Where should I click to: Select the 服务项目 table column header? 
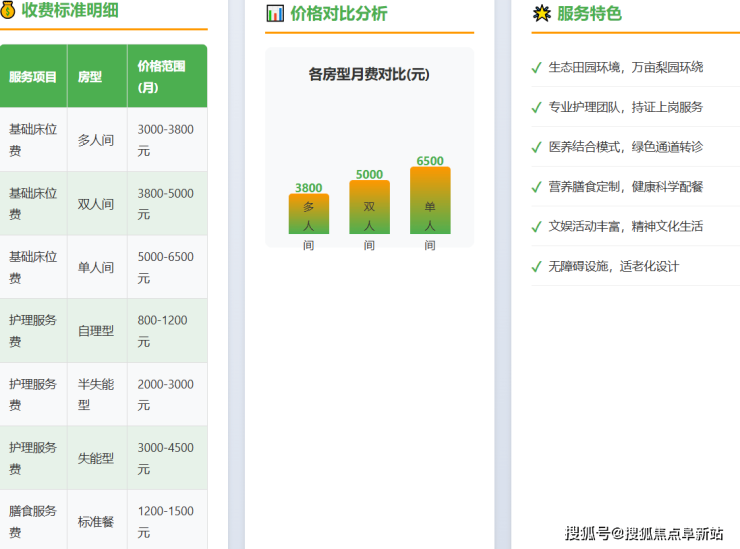point(33,77)
